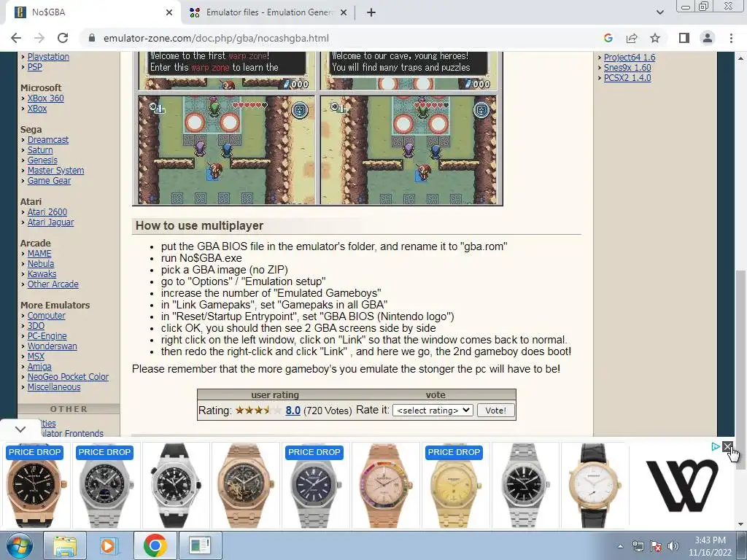The height and width of the screenshot is (560, 747).
Task: Click the Vote! button
Action: pos(495,411)
